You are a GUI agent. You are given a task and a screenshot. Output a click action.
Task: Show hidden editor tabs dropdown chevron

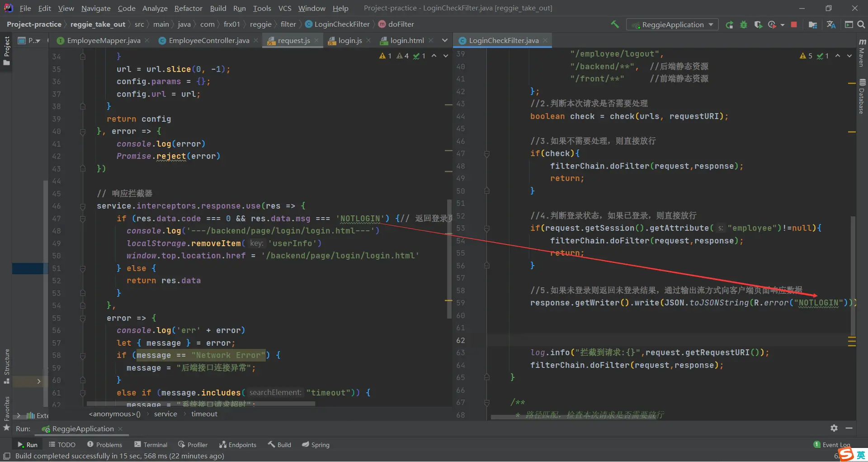coord(445,41)
